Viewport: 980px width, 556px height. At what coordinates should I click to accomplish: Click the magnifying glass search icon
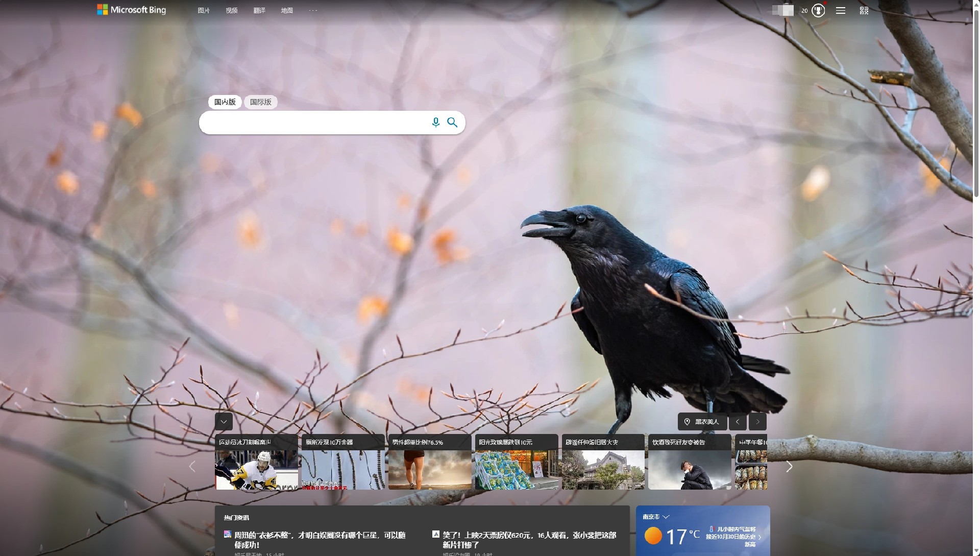coord(452,123)
